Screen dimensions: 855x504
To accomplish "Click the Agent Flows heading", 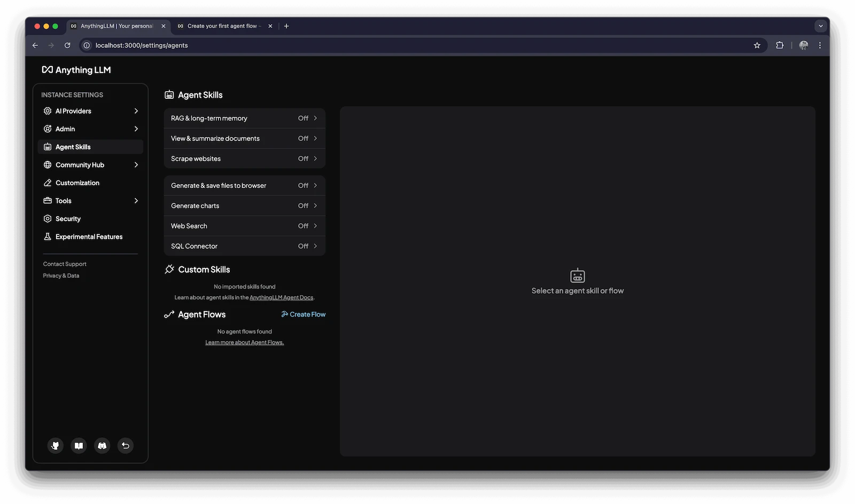I will [x=202, y=314].
